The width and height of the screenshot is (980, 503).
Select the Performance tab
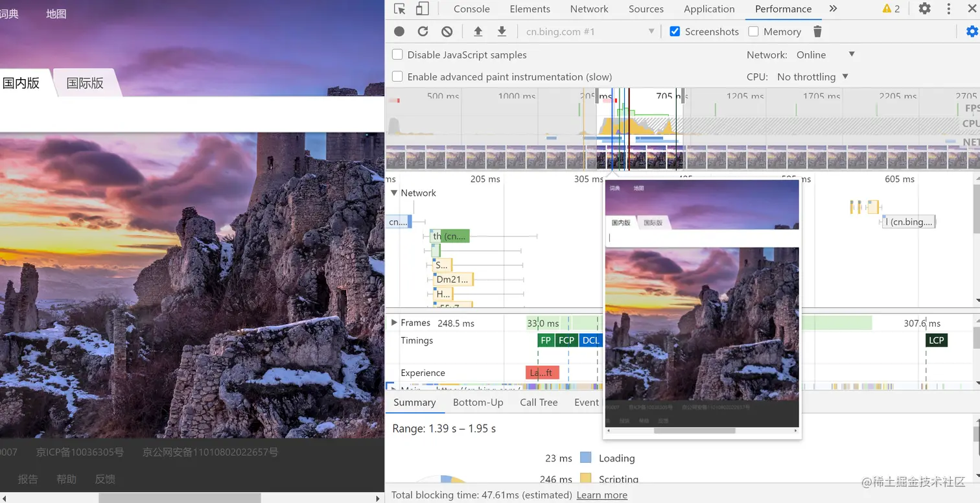783,9
